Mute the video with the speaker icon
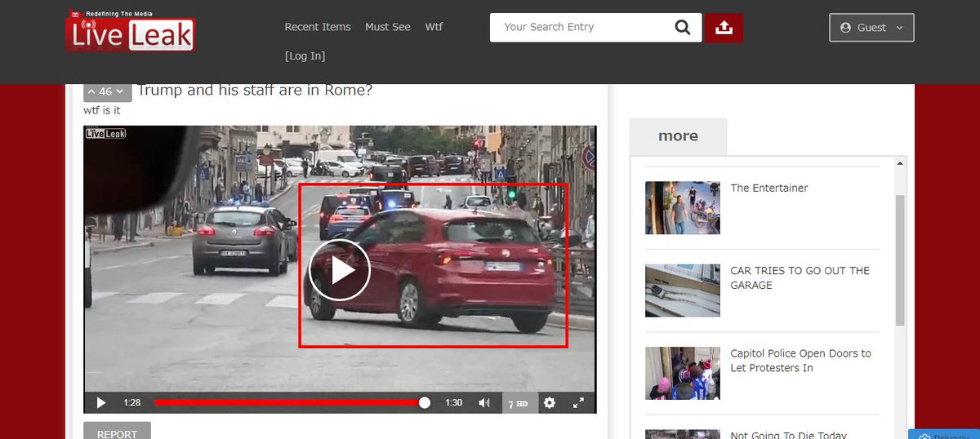 coord(484,402)
